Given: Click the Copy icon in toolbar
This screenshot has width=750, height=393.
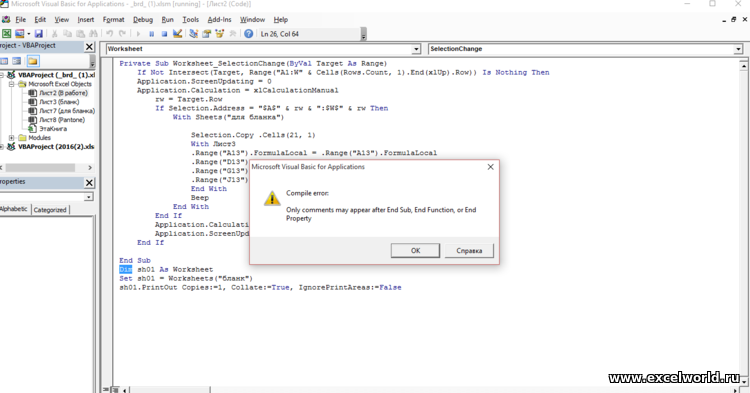Looking at the screenshot, I should point(67,34).
